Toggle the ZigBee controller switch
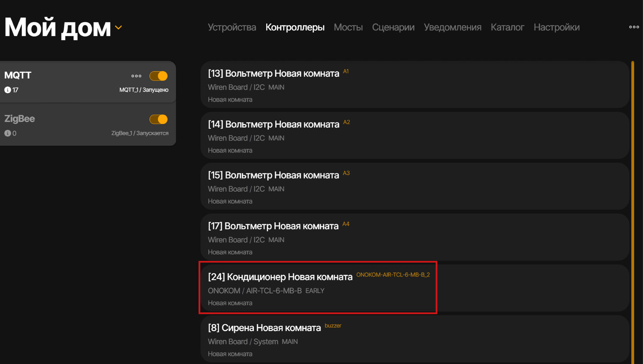 point(159,119)
